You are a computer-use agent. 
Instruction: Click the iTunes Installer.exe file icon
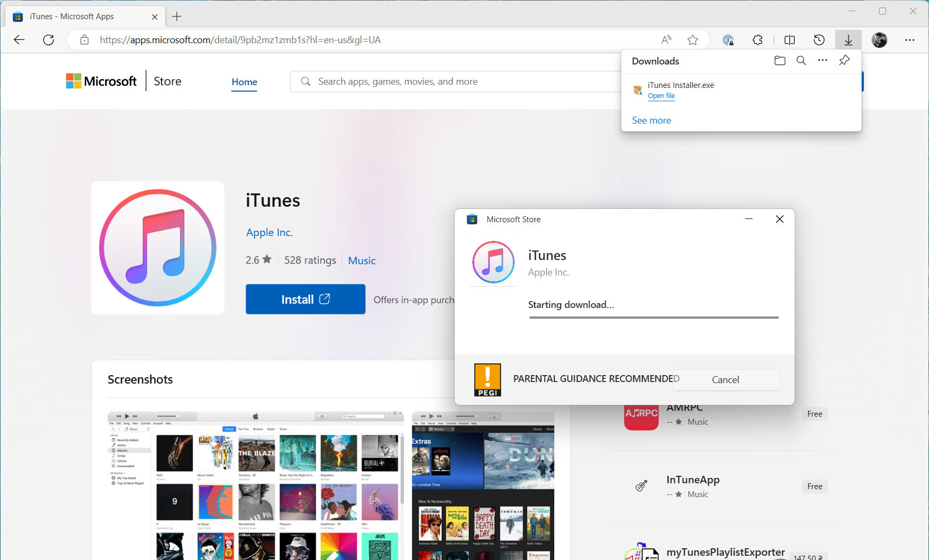pyautogui.click(x=637, y=90)
